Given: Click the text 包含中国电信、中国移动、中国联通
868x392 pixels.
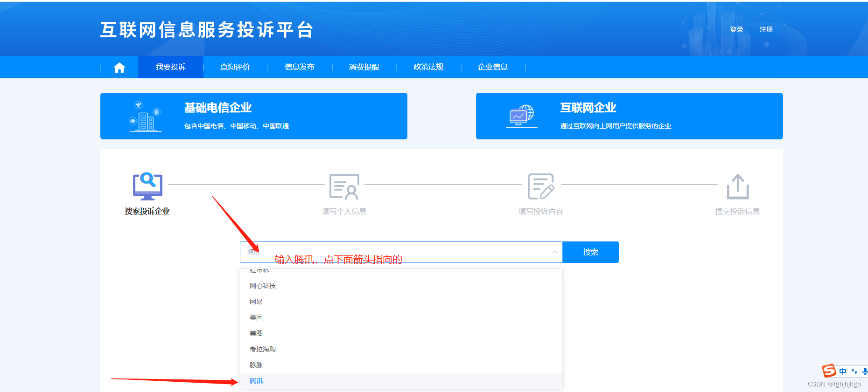Looking at the screenshot, I should click(x=237, y=126).
